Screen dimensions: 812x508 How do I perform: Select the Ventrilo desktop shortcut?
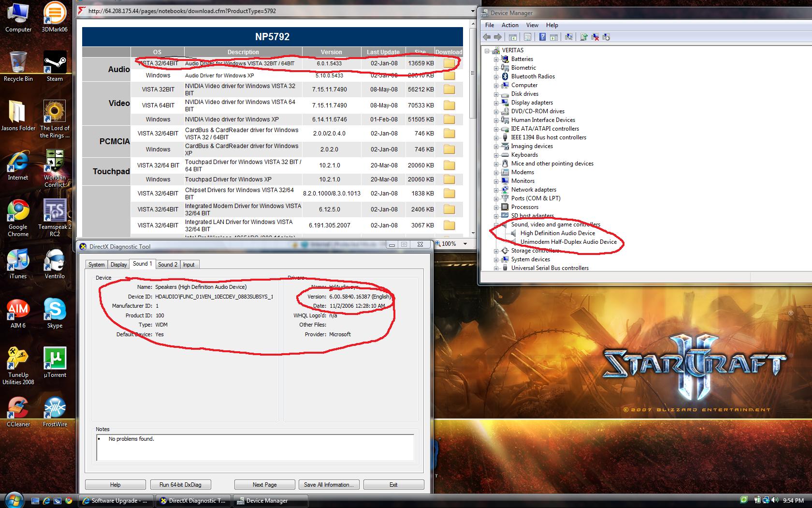tap(55, 264)
